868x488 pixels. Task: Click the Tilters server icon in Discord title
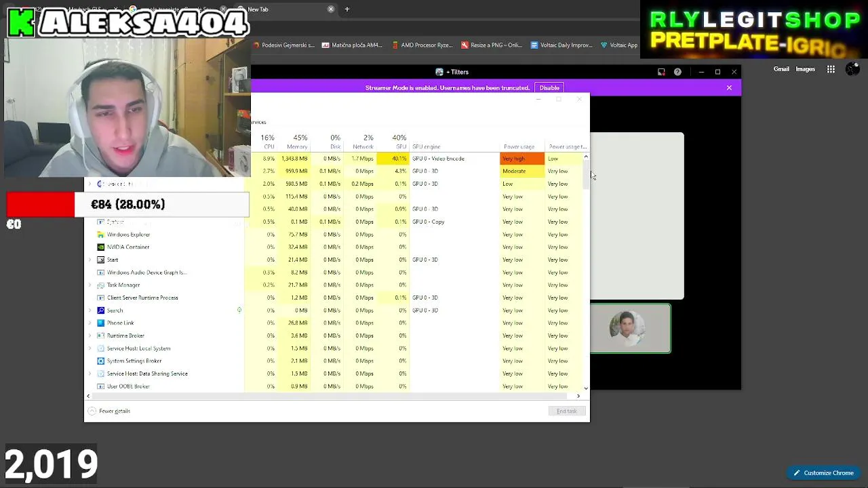click(x=439, y=72)
